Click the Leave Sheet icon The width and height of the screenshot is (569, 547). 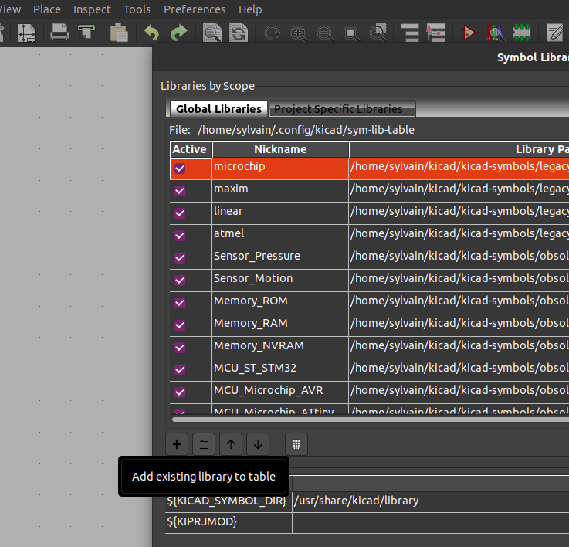436,33
